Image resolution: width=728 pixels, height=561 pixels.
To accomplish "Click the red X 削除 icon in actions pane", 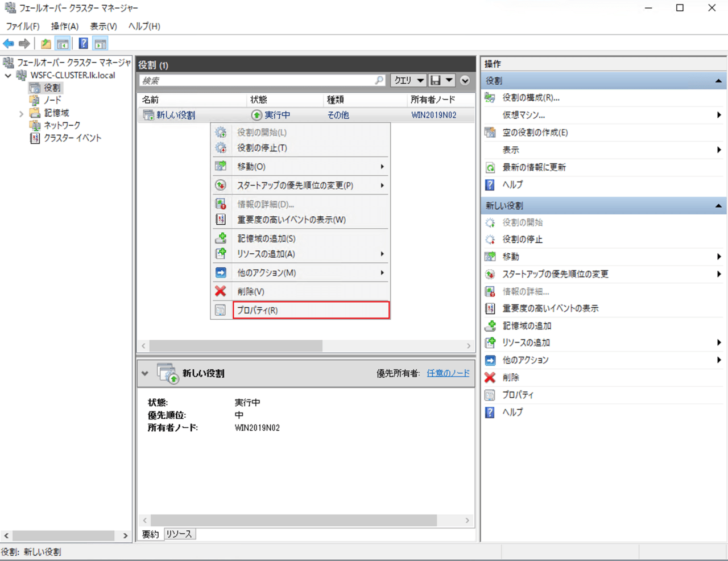I will (490, 377).
